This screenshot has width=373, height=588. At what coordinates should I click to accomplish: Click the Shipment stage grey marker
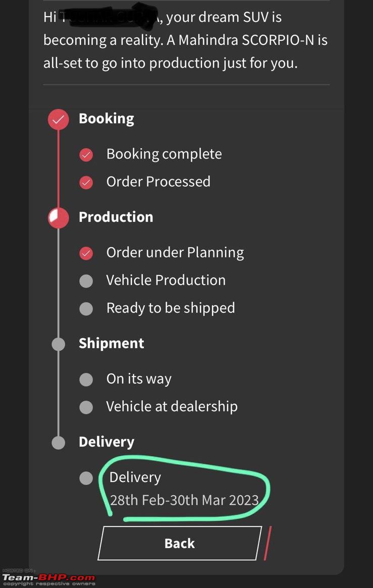tap(59, 344)
